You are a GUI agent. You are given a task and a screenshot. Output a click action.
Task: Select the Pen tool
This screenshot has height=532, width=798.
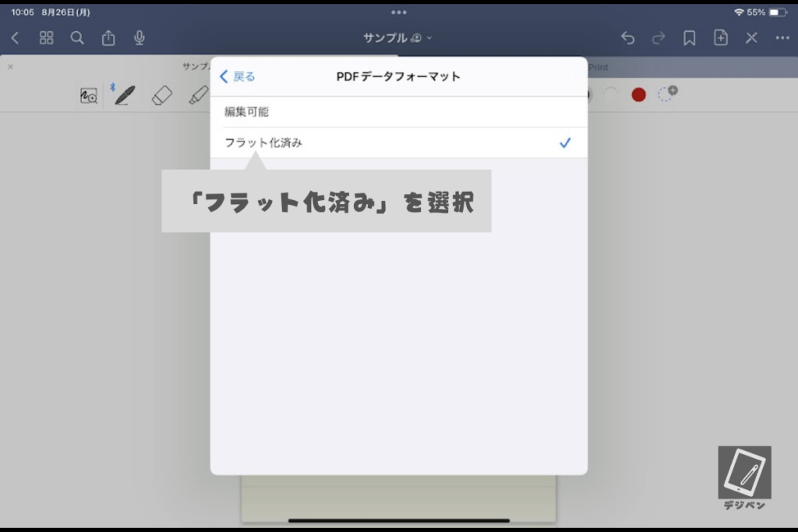coord(124,96)
